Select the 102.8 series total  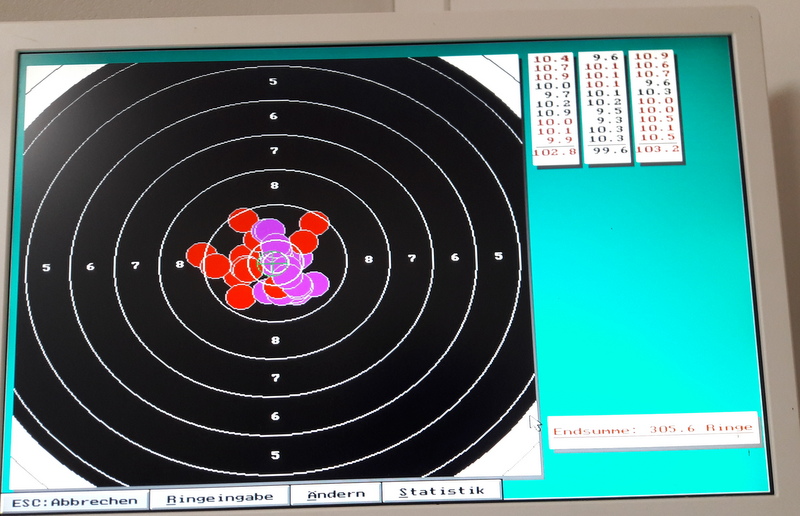(x=554, y=152)
